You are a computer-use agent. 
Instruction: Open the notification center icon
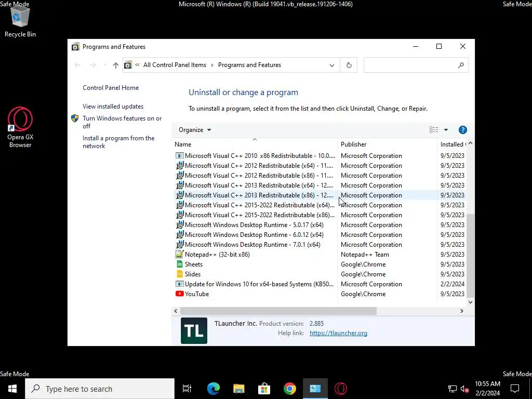[515, 389]
